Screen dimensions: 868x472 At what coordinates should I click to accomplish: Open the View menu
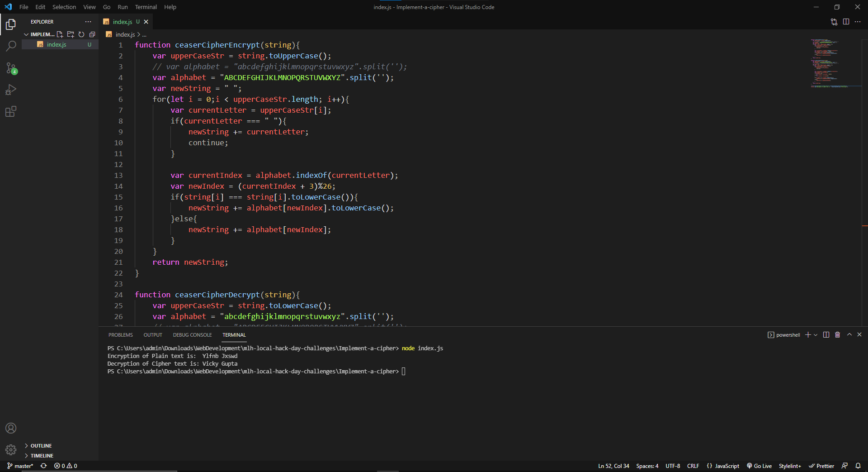[x=90, y=7]
